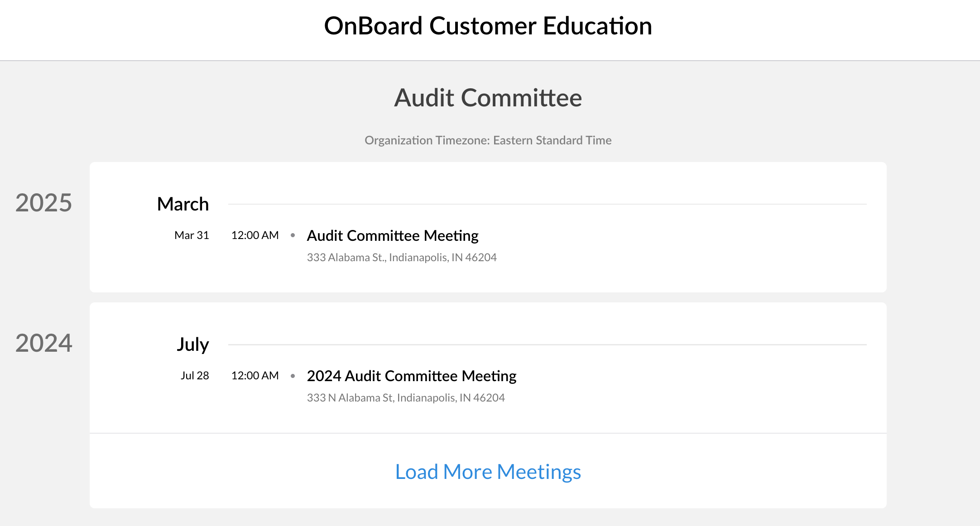Click the bullet dot beside Audit Committee Meeting
Image resolution: width=980 pixels, height=526 pixels.
click(x=293, y=235)
